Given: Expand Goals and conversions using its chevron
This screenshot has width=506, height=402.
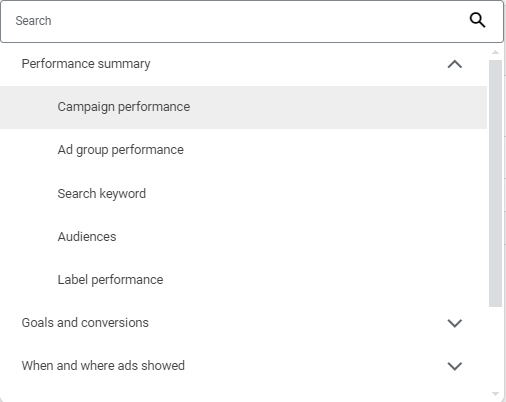Looking at the screenshot, I should [x=455, y=323].
